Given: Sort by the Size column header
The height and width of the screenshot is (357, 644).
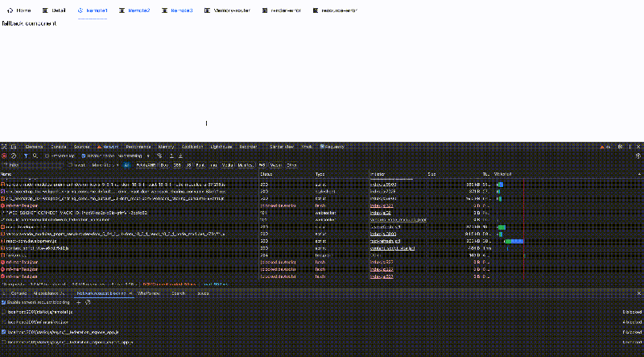Looking at the screenshot, I should click(431, 174).
